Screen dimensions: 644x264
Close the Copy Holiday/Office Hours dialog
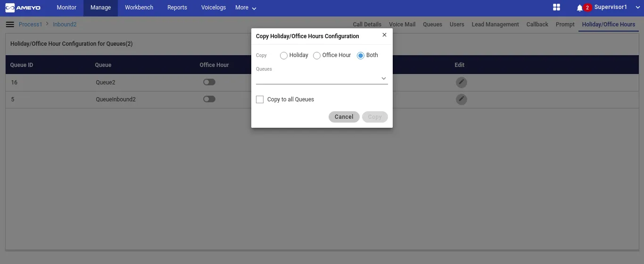point(384,35)
